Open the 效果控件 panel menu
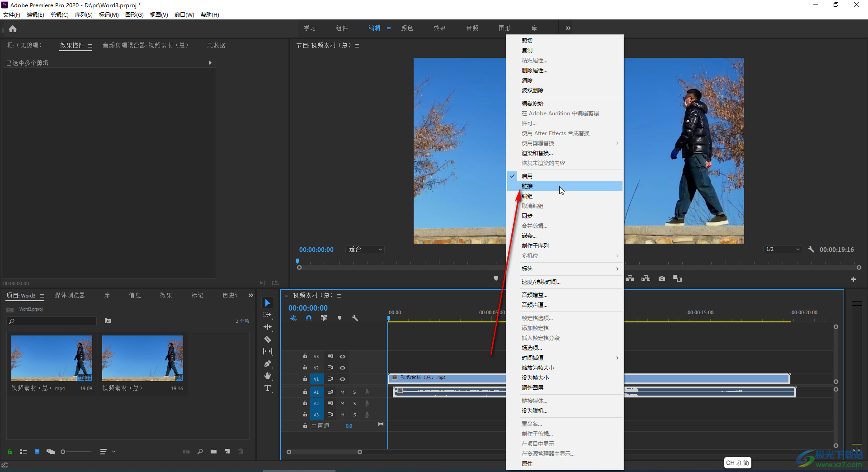868x472 pixels. (90, 46)
